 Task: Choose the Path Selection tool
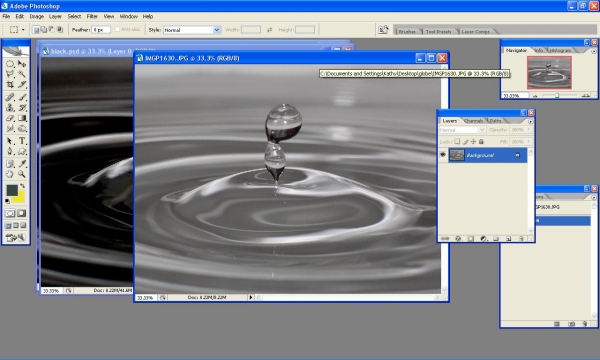[10, 141]
